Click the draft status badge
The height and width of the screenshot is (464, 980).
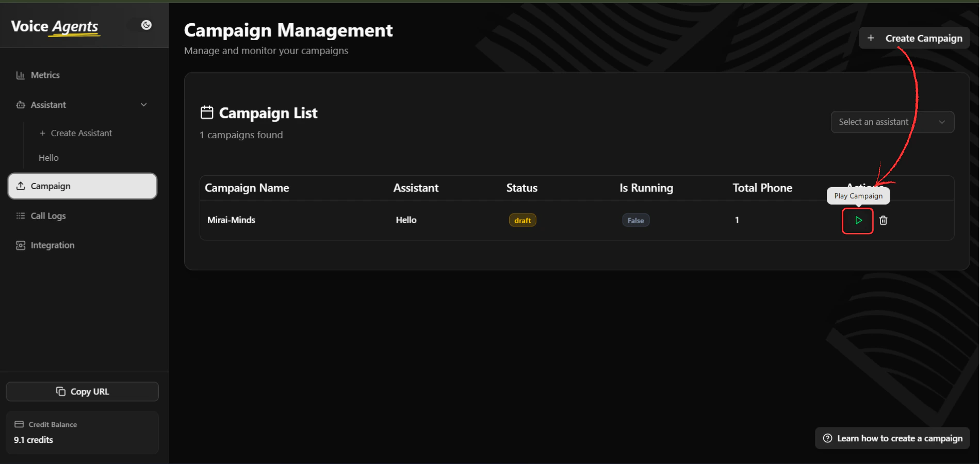coord(522,220)
